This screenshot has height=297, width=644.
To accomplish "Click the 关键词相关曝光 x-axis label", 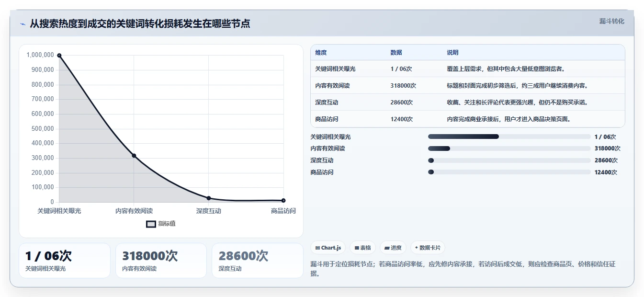I will click(x=59, y=211).
